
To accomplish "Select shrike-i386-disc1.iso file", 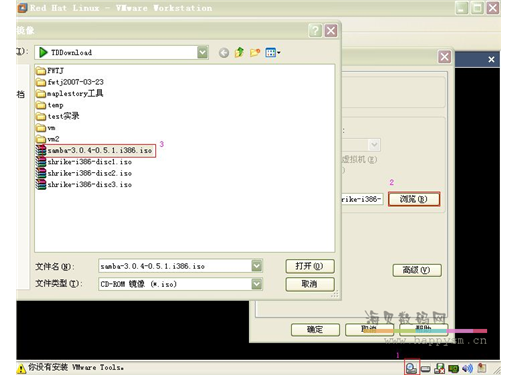I will click(x=84, y=162).
